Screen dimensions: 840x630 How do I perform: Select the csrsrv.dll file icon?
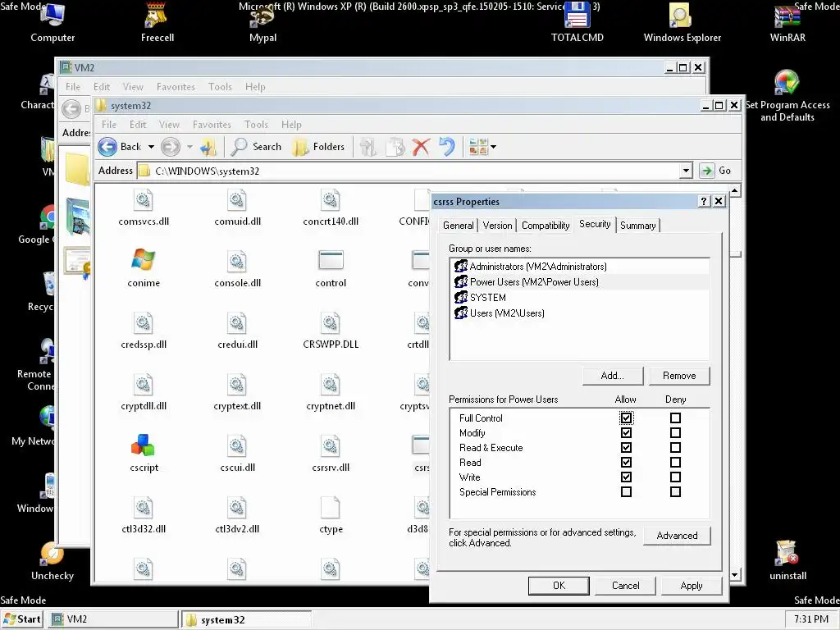coord(331,446)
